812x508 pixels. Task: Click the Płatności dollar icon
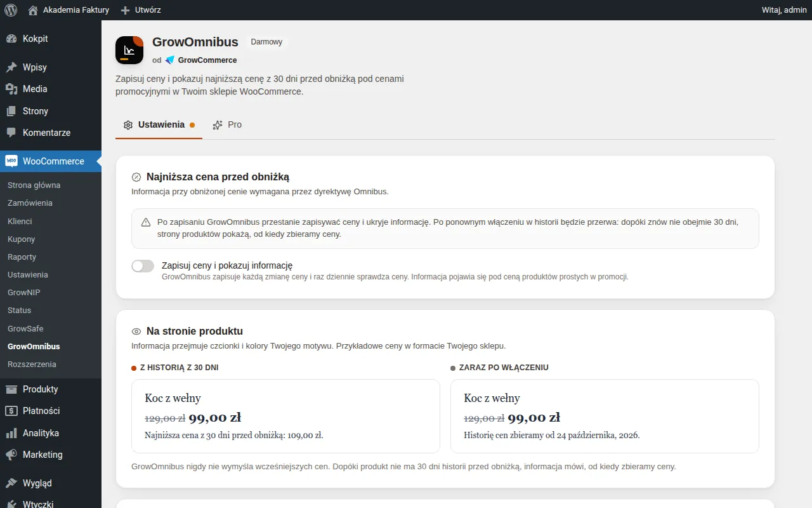pyautogui.click(x=11, y=411)
